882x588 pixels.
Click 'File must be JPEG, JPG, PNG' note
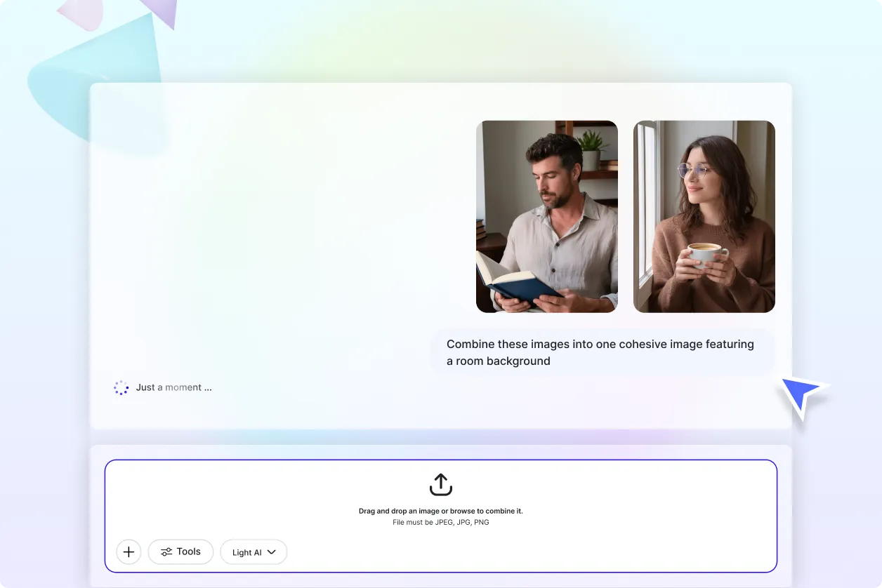(x=441, y=523)
